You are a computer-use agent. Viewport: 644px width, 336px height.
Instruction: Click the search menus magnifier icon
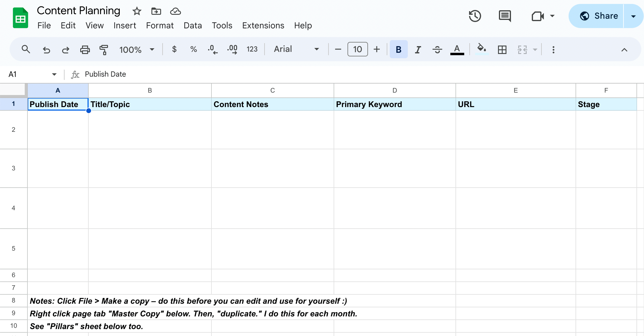pos(26,49)
